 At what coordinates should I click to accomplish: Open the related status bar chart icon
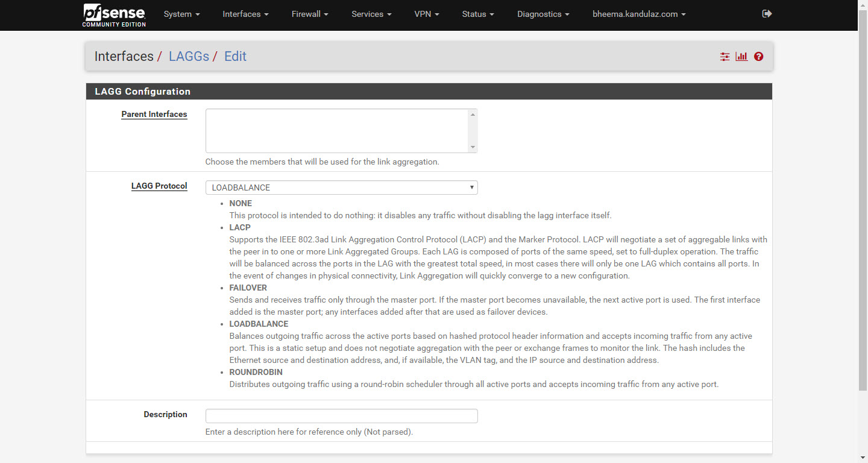click(x=741, y=57)
